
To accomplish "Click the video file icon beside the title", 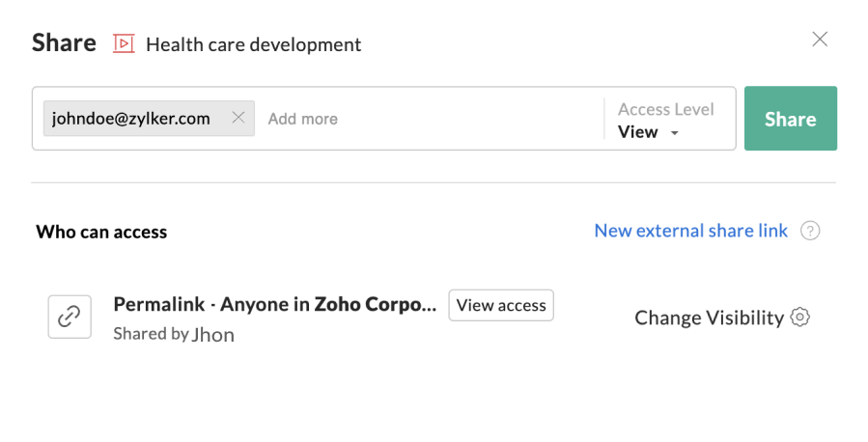I will click(x=123, y=43).
